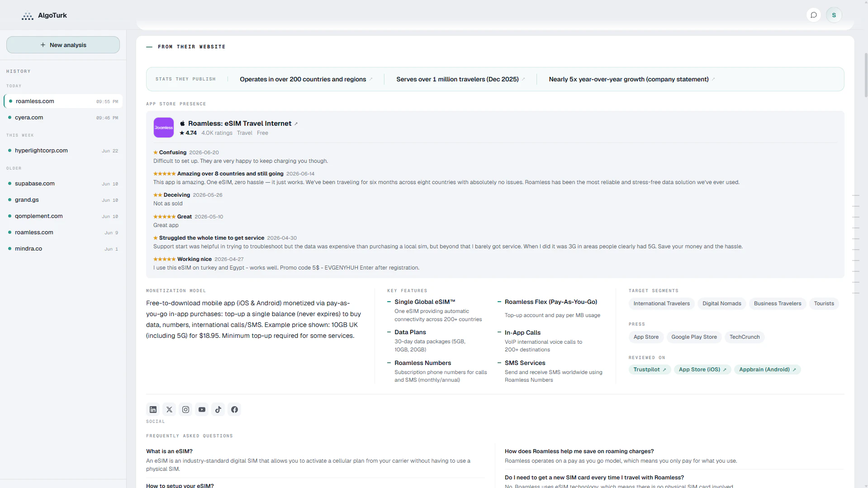The width and height of the screenshot is (868, 488).
Task: Click the AlgoTurk logo
Action: pos(44,15)
